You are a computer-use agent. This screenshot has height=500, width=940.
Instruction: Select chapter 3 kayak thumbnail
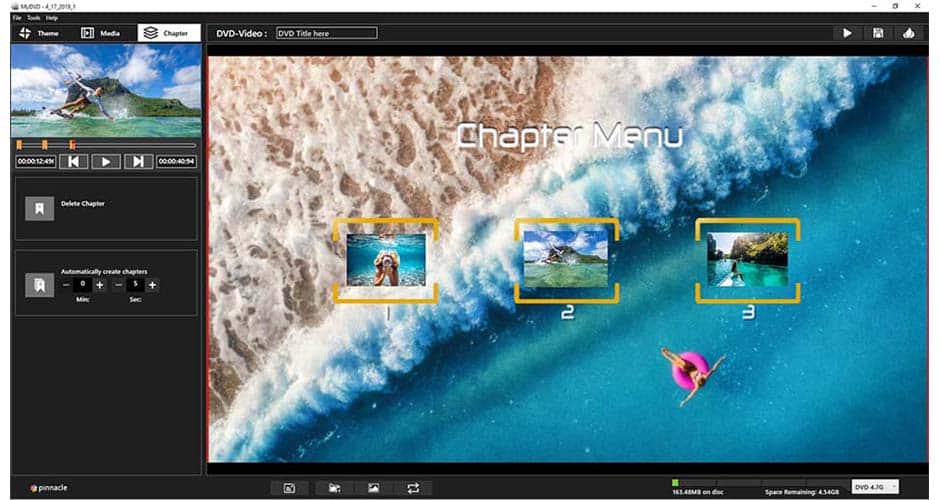click(748, 259)
